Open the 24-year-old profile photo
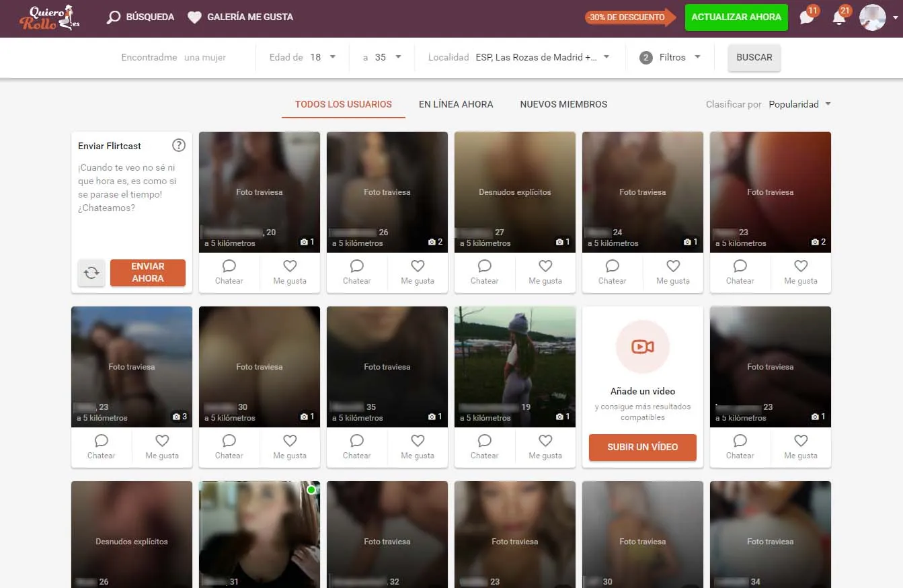This screenshot has width=903, height=588. tap(643, 192)
